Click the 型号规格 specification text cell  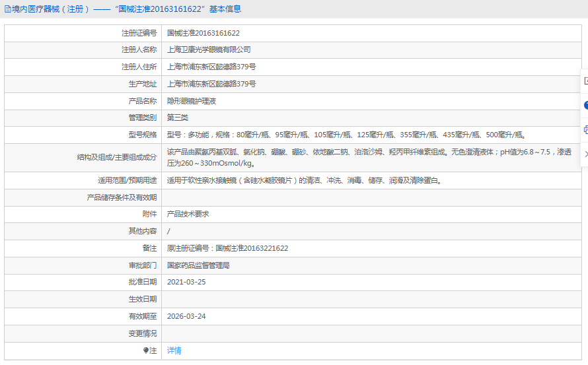(346, 135)
